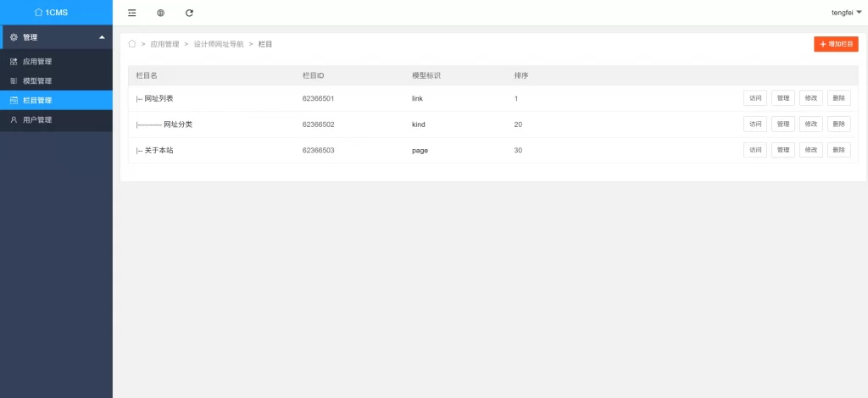Click the model identifier link
The height and width of the screenshot is (398, 868).
[x=417, y=98]
